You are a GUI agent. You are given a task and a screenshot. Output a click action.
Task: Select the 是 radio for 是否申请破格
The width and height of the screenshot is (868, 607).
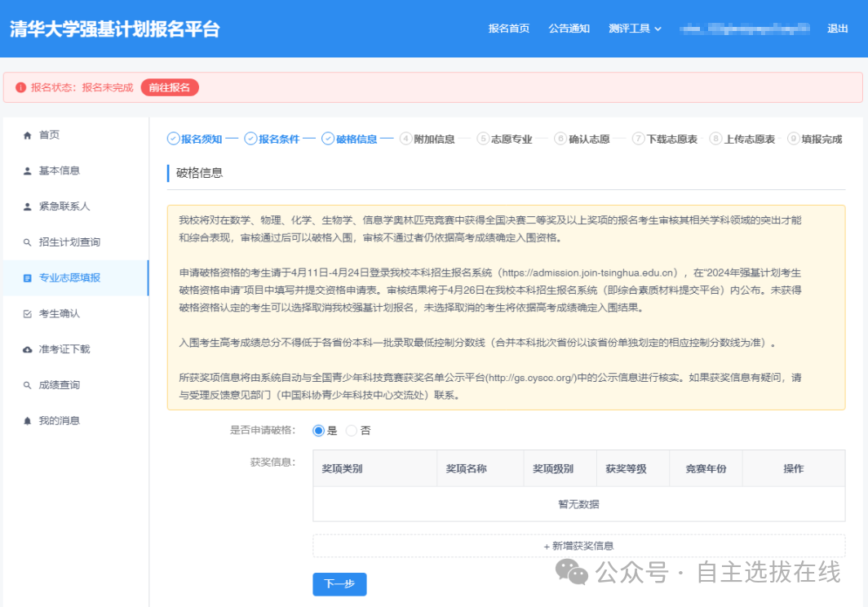(318, 430)
